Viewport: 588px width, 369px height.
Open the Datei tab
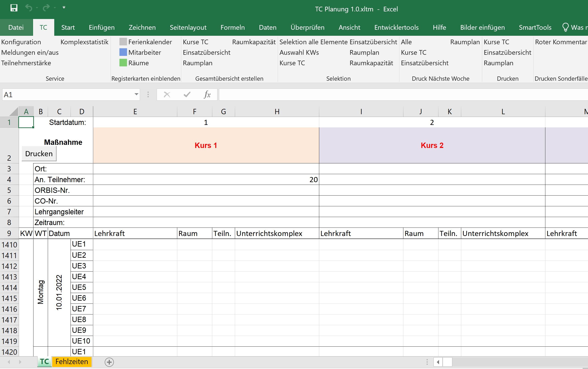(16, 27)
